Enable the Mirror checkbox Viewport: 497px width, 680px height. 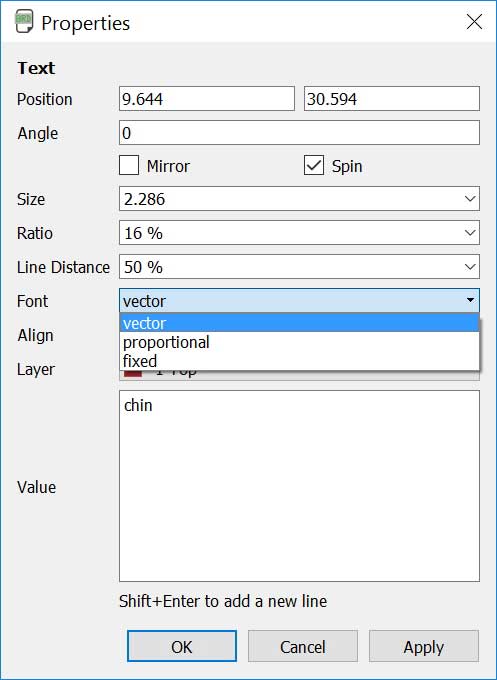click(x=129, y=166)
